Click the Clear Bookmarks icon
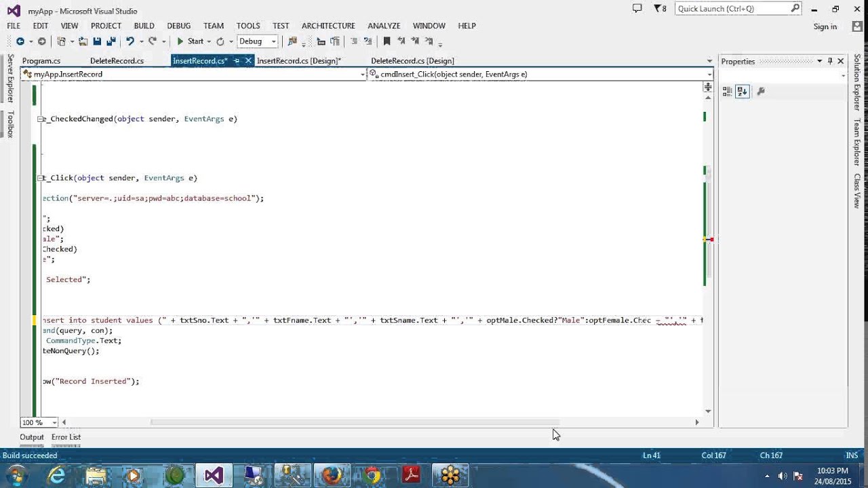The width and height of the screenshot is (868, 488). pos(429,41)
